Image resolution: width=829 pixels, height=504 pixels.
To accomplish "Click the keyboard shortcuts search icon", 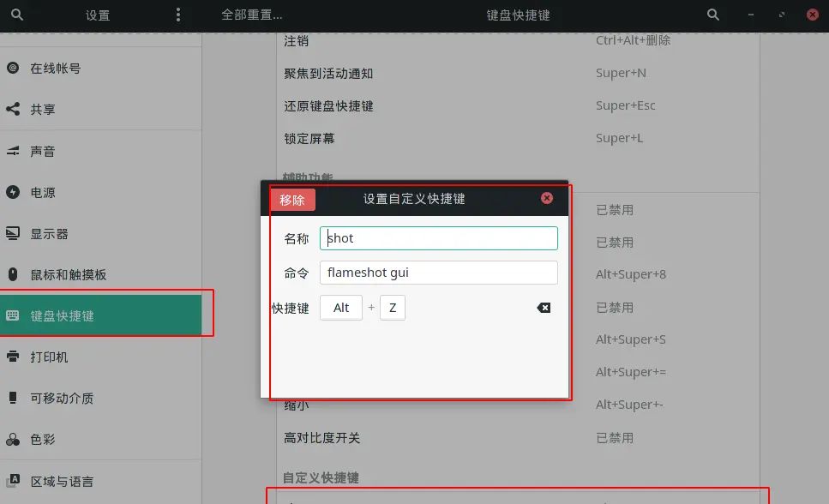I will pyautogui.click(x=712, y=15).
